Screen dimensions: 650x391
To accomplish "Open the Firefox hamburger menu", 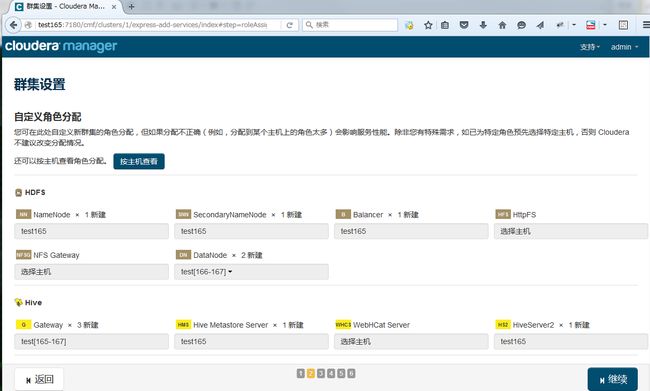I will click(x=646, y=25).
